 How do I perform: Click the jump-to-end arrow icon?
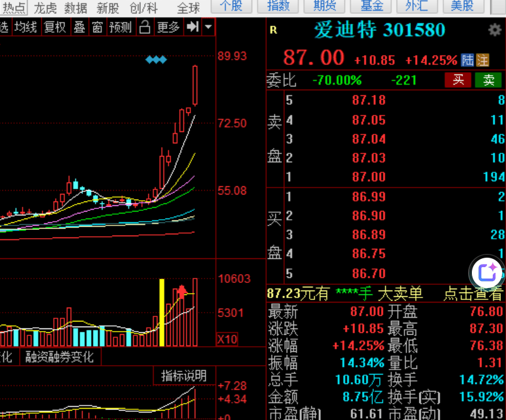[x=194, y=27]
